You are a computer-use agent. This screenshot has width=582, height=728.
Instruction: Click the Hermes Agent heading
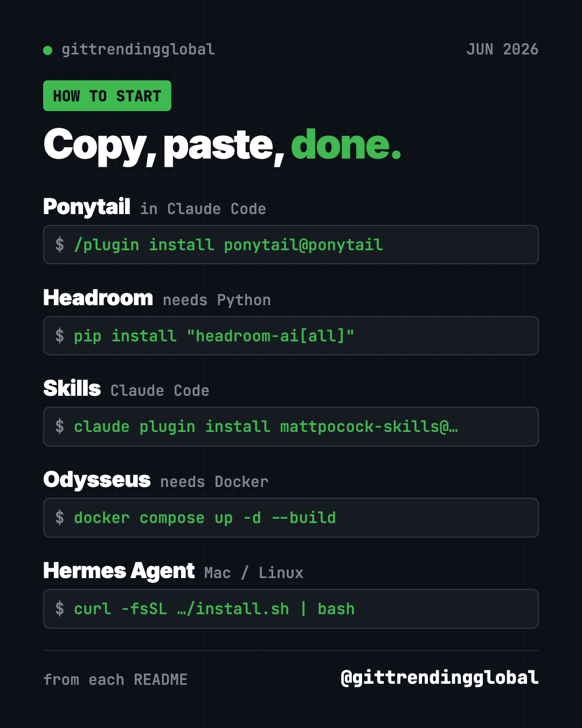tap(119, 571)
